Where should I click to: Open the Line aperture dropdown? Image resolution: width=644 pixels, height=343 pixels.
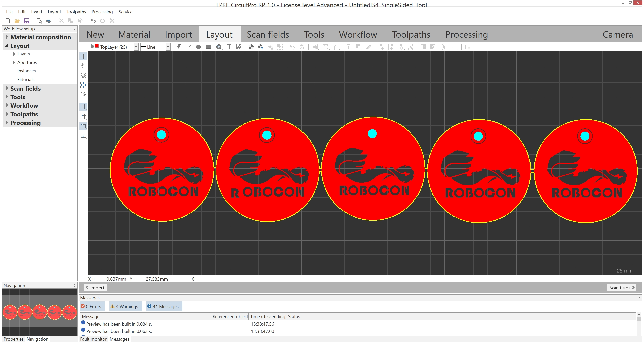pyautogui.click(x=168, y=47)
